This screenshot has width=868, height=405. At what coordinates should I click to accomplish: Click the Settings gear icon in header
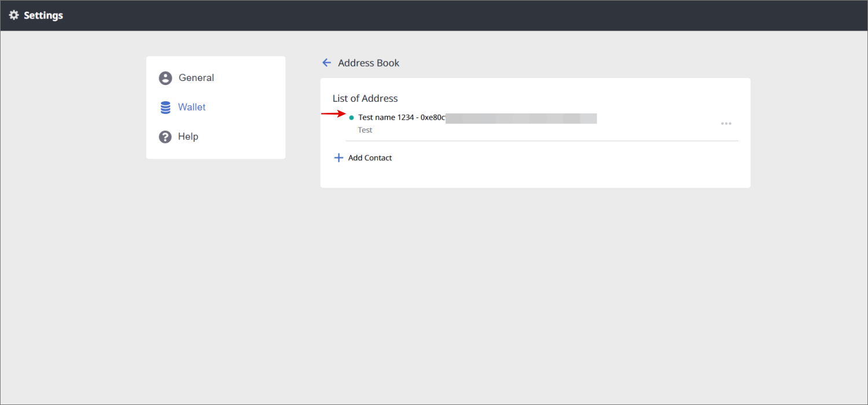coord(14,16)
